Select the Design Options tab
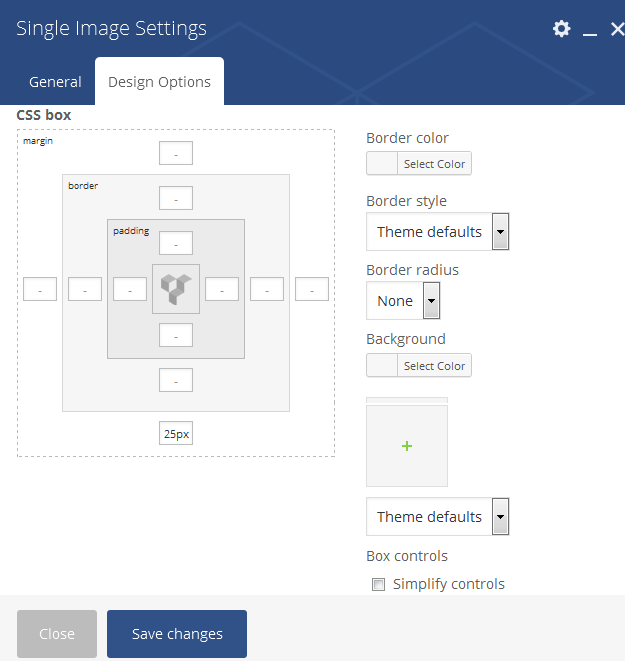 pyautogui.click(x=159, y=82)
